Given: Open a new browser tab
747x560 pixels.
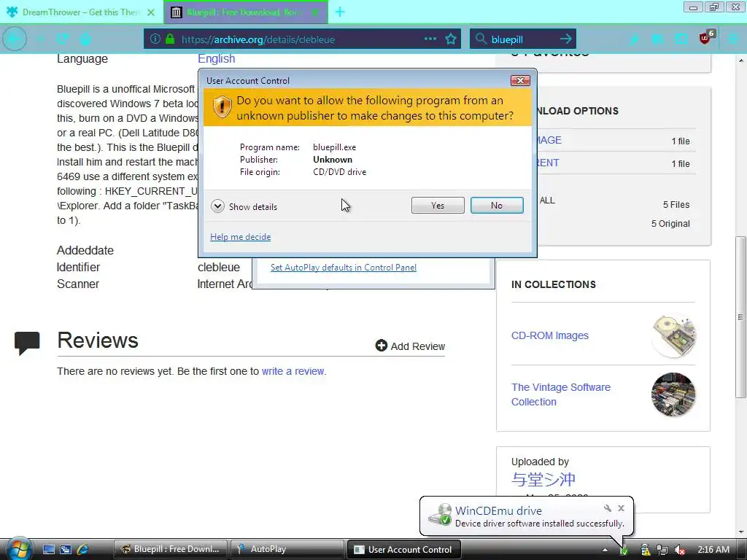Looking at the screenshot, I should click(340, 12).
